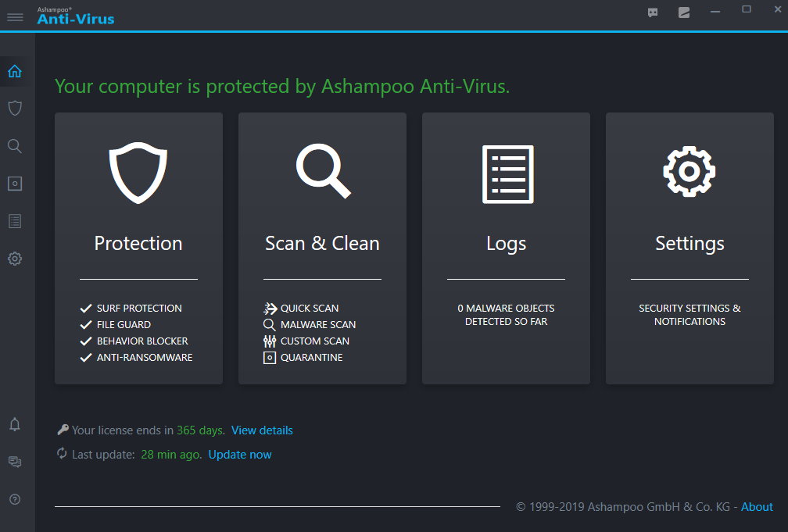Click the View details license link
Image resolution: width=788 pixels, height=532 pixels.
click(x=261, y=430)
